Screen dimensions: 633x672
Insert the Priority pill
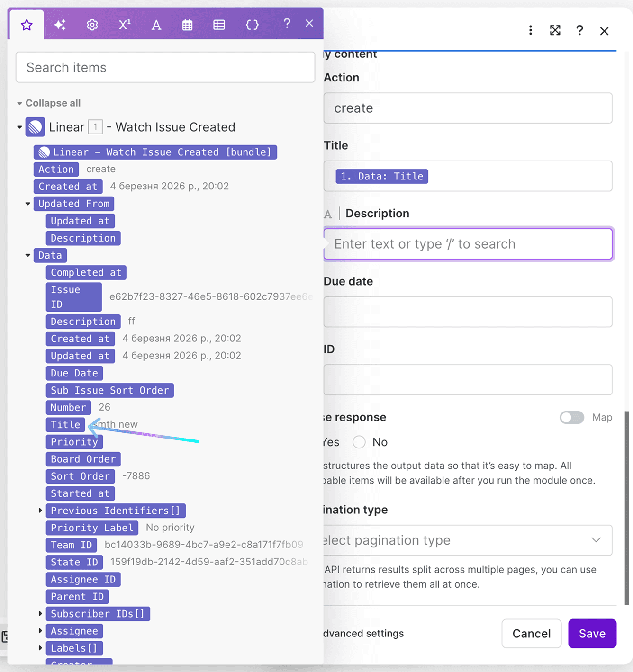tap(74, 442)
